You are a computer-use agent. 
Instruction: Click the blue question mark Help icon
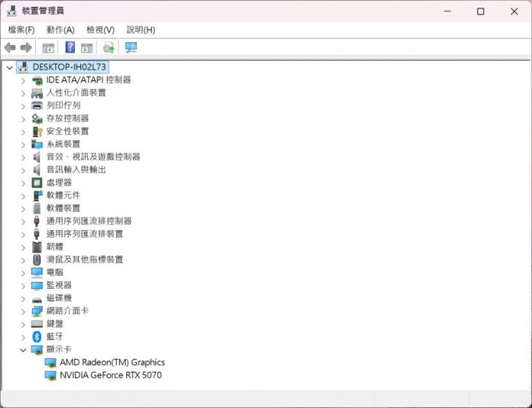point(70,47)
